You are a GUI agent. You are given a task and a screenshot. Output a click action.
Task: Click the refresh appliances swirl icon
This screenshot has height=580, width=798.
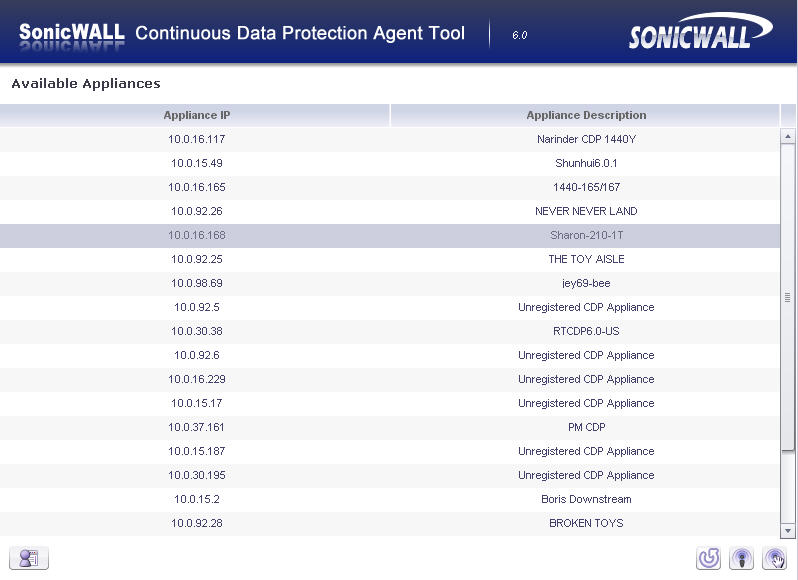point(708,558)
